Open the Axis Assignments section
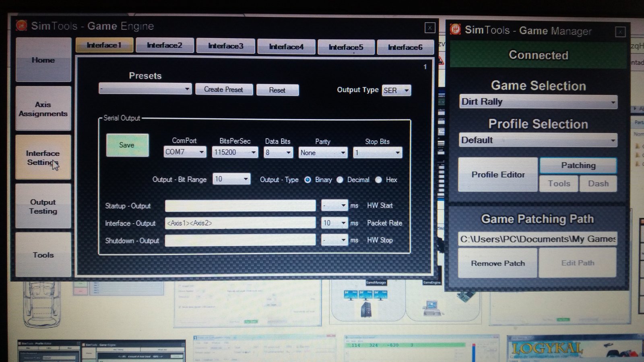 (x=43, y=109)
